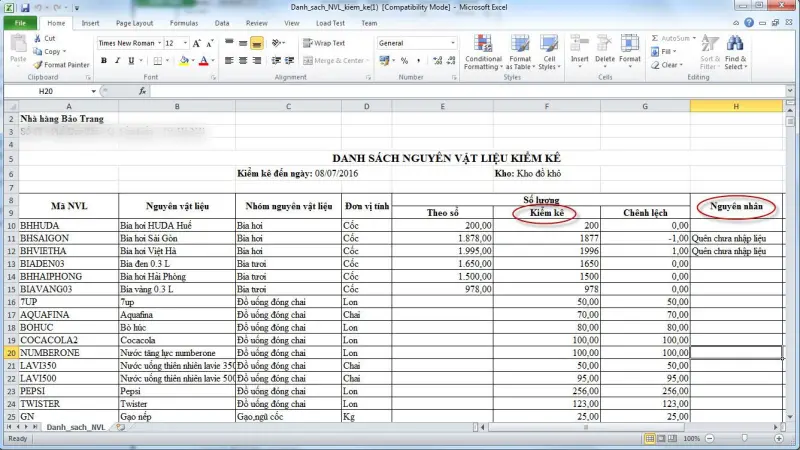Screen dimensions: 800x450
Task: Click the Decrease Indent icon
Action: [276, 61]
